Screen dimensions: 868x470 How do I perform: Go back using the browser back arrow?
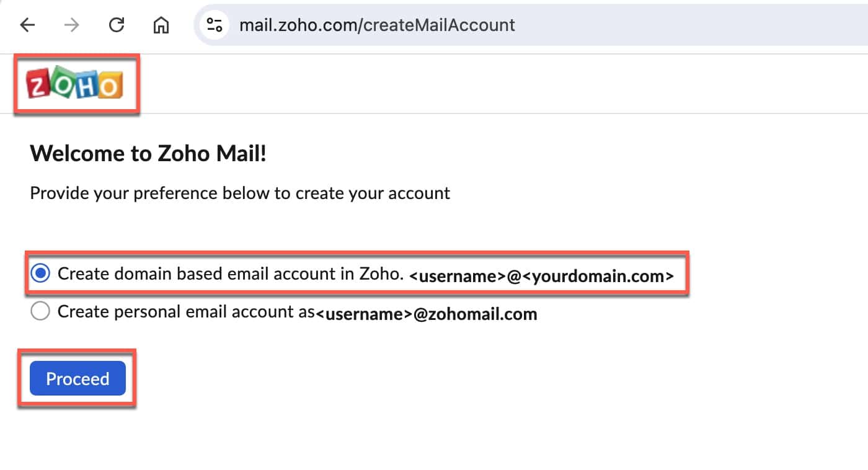click(28, 25)
